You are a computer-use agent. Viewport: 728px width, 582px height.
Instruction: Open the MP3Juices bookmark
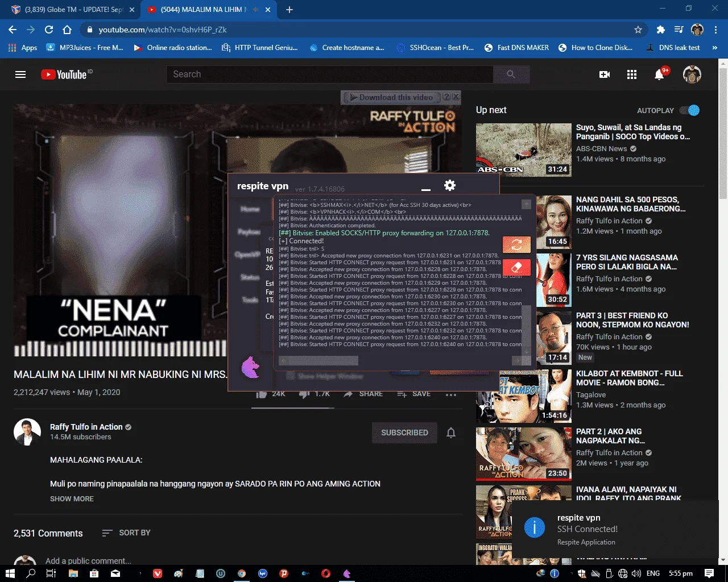(85, 48)
